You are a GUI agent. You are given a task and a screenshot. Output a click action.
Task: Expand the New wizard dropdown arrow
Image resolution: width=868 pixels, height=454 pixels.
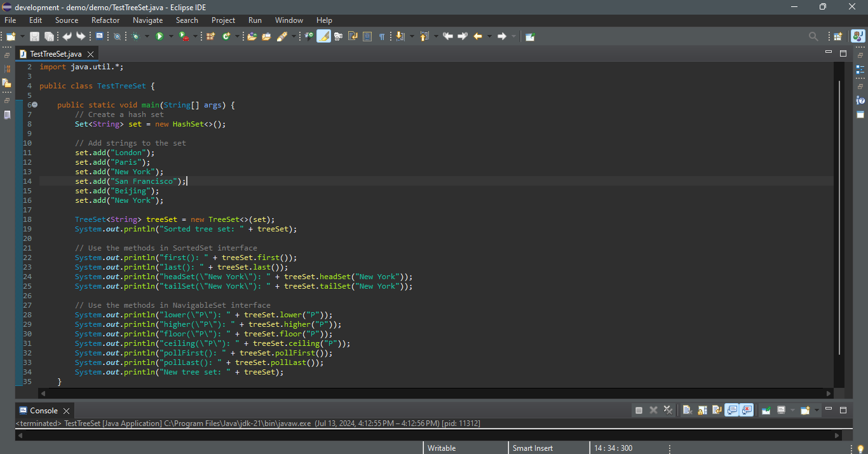(23, 37)
